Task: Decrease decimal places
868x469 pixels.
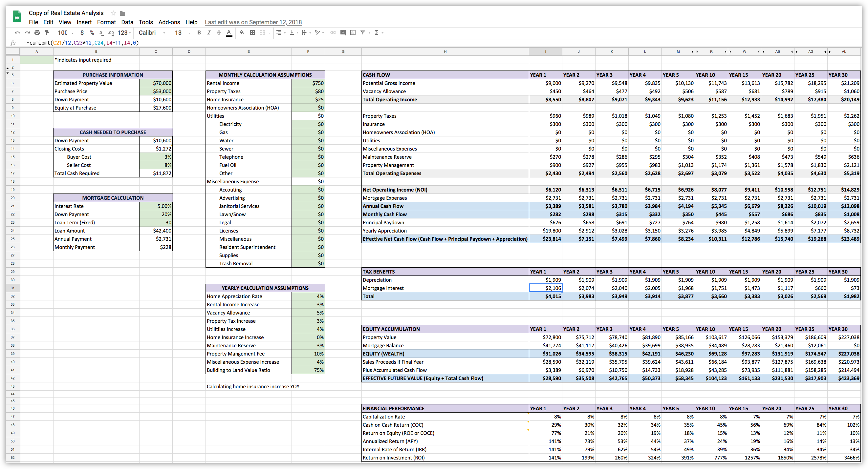Action: (x=101, y=33)
